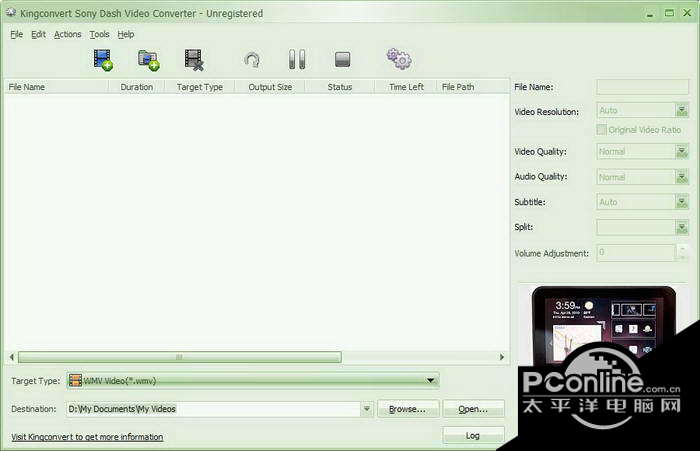Open the File menu
700x451 pixels.
pyautogui.click(x=17, y=34)
